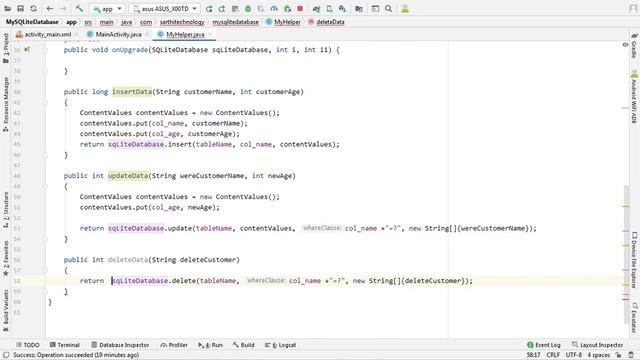Open the Android WiFi ADB side panel
Image resolution: width=640 pixels, height=360 pixels.
634,97
